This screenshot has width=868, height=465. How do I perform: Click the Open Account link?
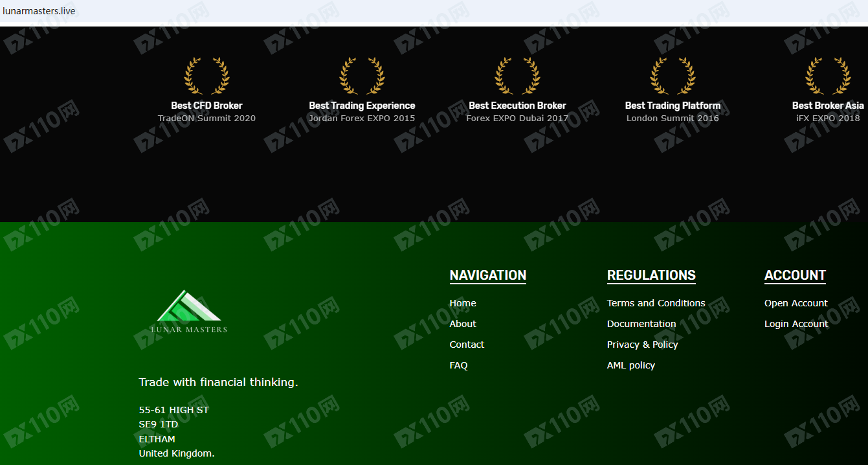(796, 303)
